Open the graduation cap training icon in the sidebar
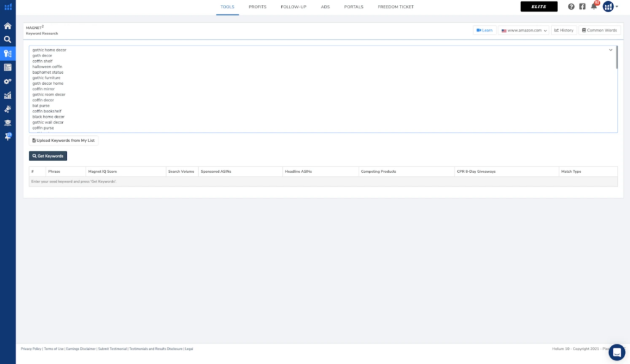630x364 pixels. (7, 122)
